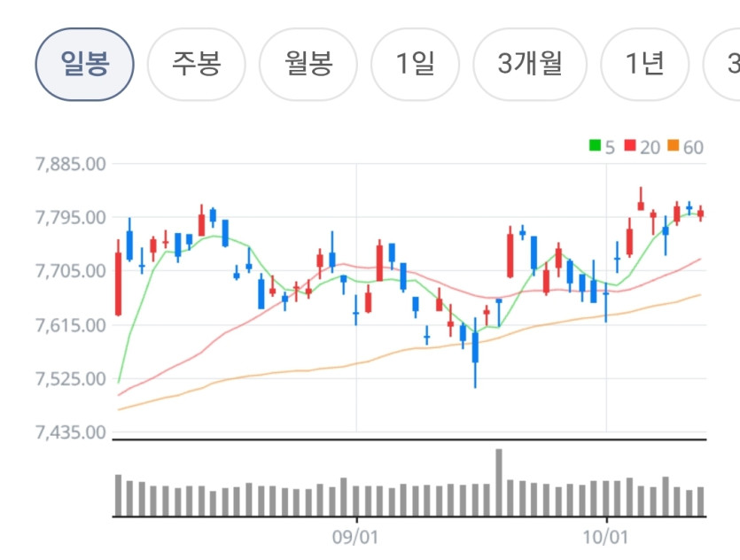
Task: Switch to the 월봉 monthly candle tab
Action: click(x=308, y=64)
